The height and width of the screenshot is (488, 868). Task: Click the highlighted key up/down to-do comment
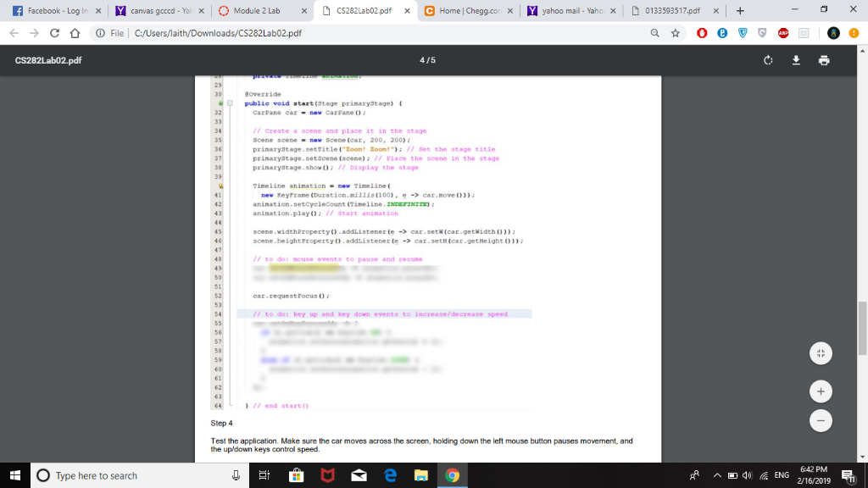point(381,313)
